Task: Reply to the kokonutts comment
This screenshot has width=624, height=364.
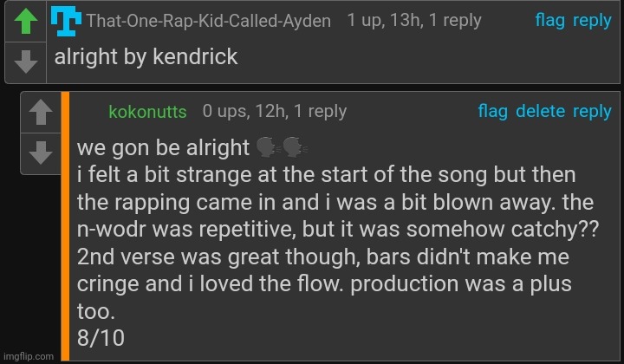Action: (x=592, y=112)
